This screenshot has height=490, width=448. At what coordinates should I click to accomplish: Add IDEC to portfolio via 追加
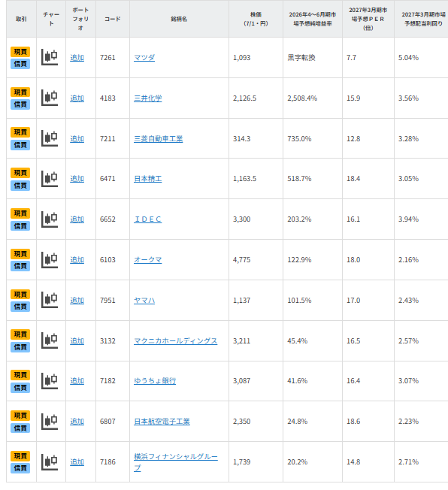pos(77,219)
